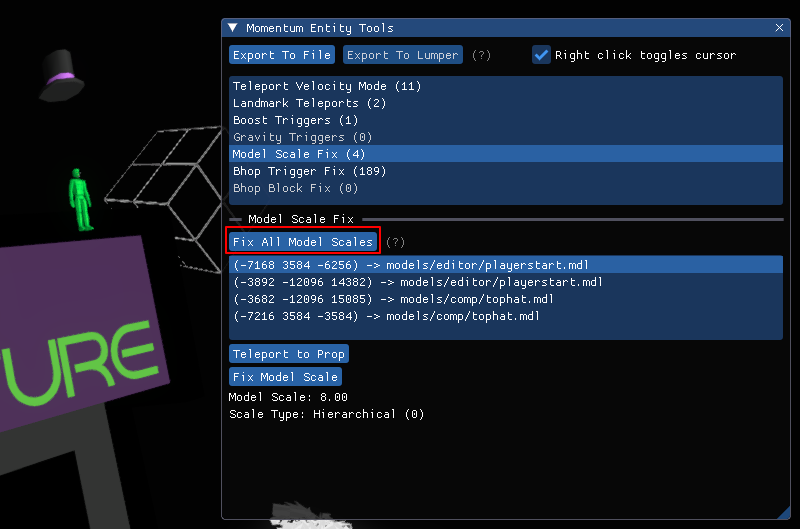
Task: Select Model Scale Fix (4) entry
Action: click(298, 154)
